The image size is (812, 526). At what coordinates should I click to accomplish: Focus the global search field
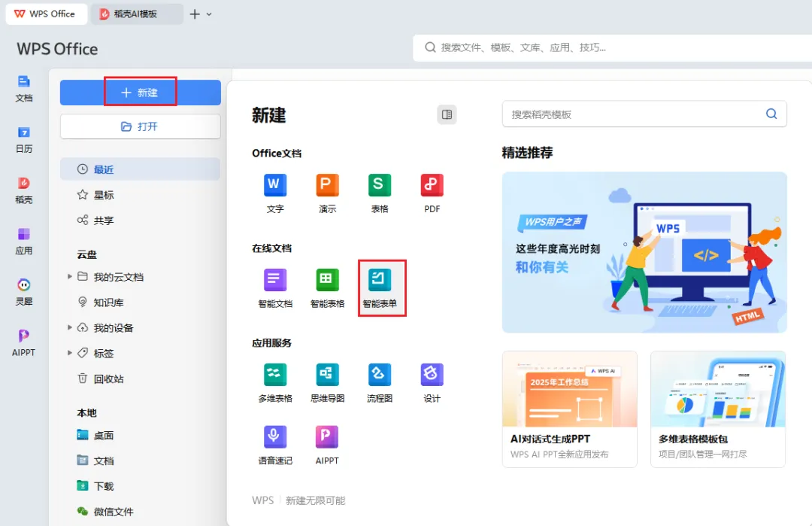click(x=612, y=47)
